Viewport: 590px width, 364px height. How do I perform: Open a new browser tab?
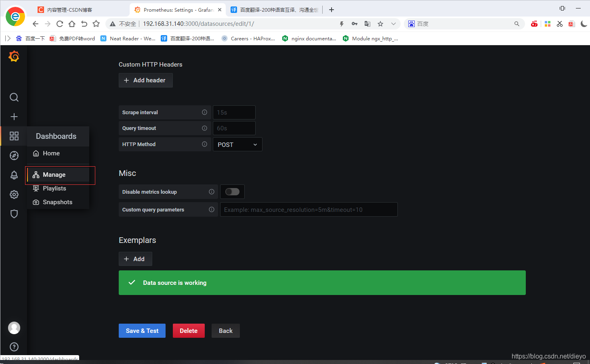click(x=332, y=10)
